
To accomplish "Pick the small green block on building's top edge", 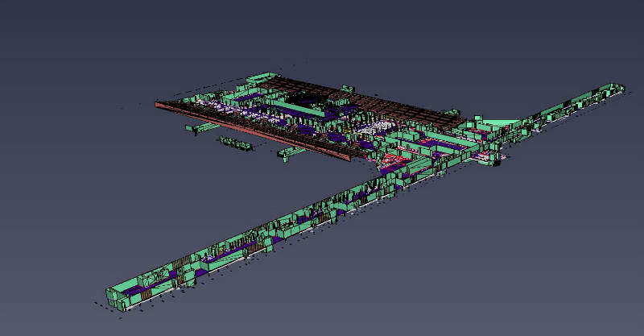I will pyautogui.click(x=346, y=86).
